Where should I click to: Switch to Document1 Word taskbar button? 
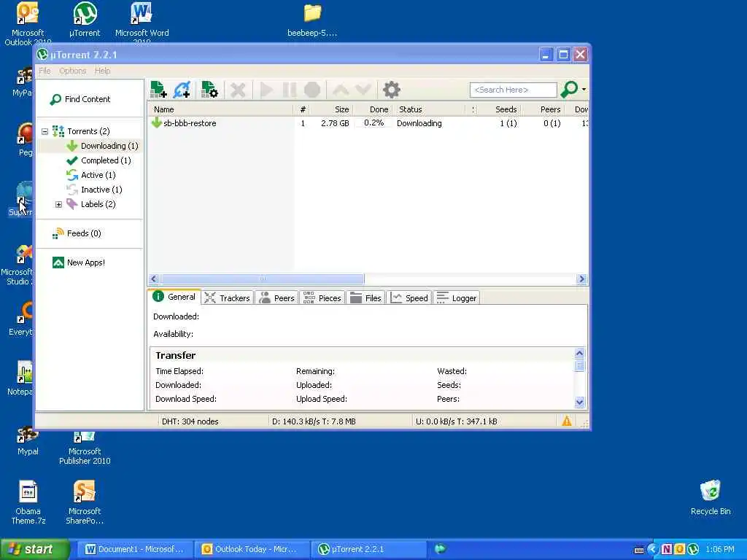click(134, 549)
